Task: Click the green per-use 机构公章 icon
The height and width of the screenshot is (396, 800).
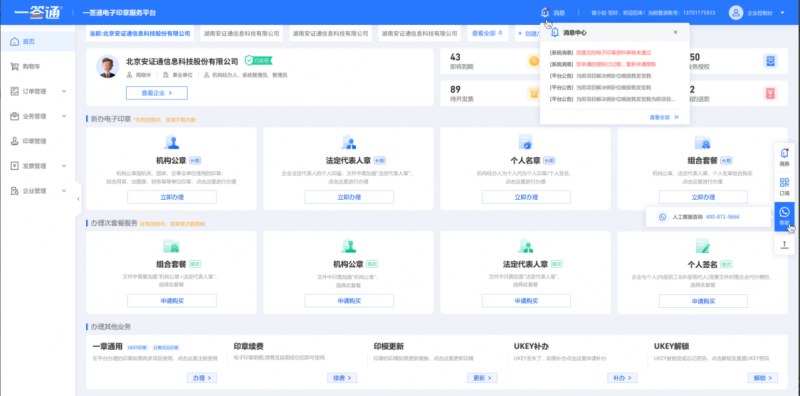Action: pyautogui.click(x=348, y=246)
